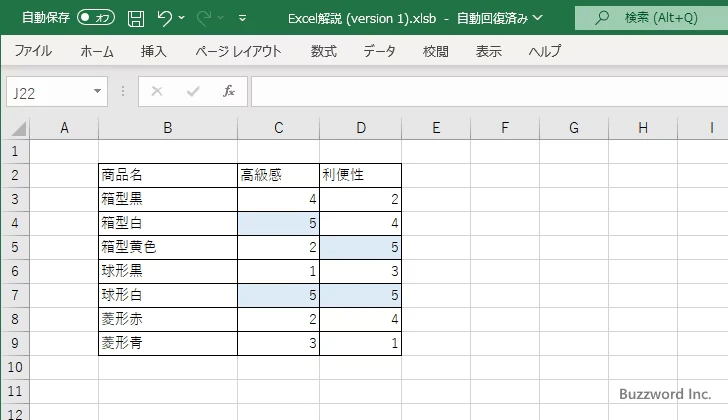This screenshot has height=420, width=728.
Task: Focus the 検索 (Alt+Q) search box
Action: (x=651, y=18)
